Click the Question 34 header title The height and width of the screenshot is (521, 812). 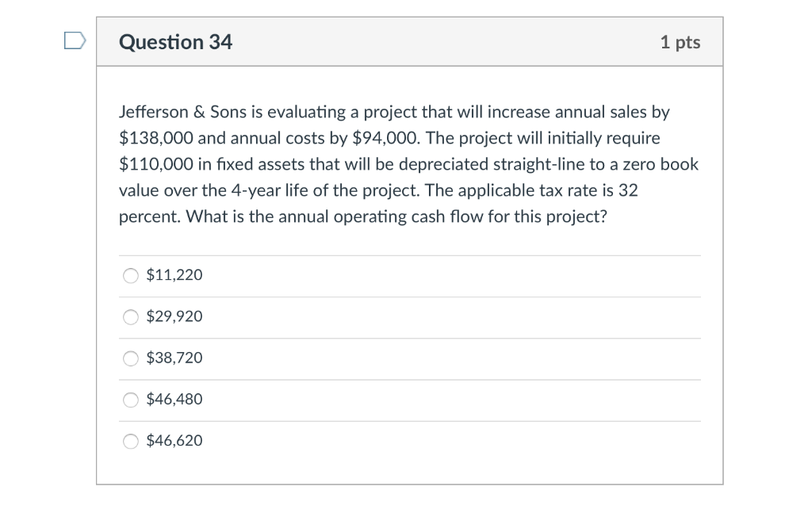175,42
